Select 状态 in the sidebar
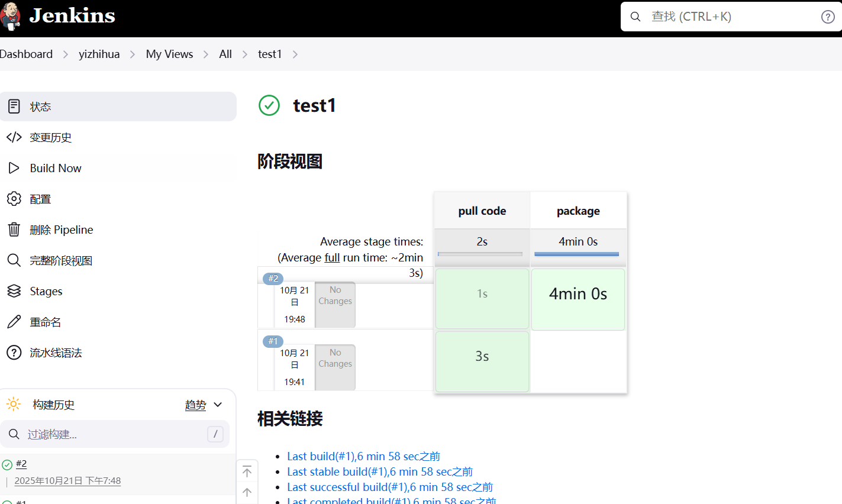The height and width of the screenshot is (504, 842). tap(118, 106)
